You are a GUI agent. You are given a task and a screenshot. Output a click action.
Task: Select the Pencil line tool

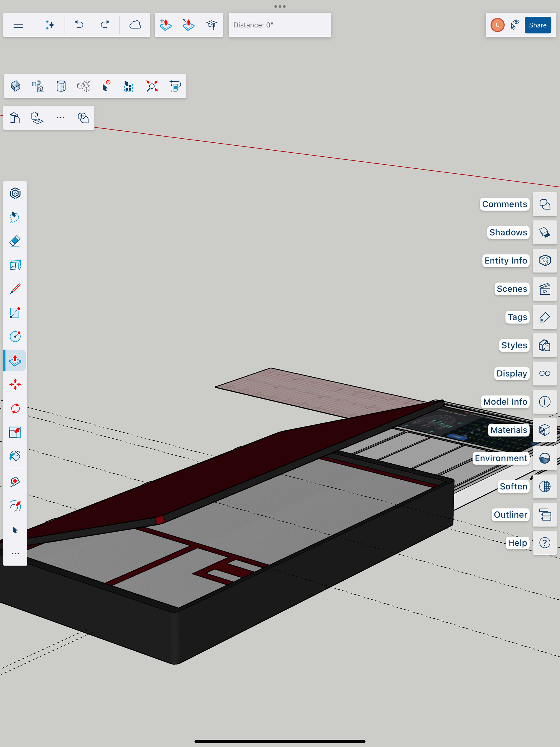coord(15,289)
